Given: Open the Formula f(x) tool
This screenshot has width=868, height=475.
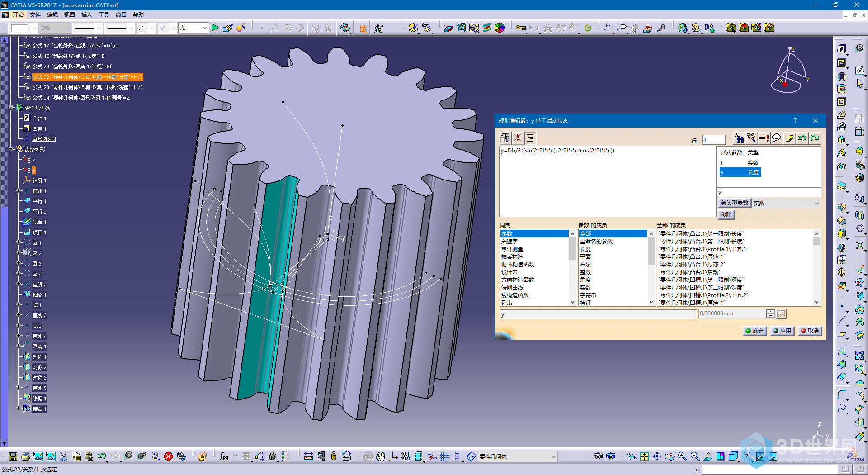Looking at the screenshot, I should pyautogui.click(x=223, y=456).
